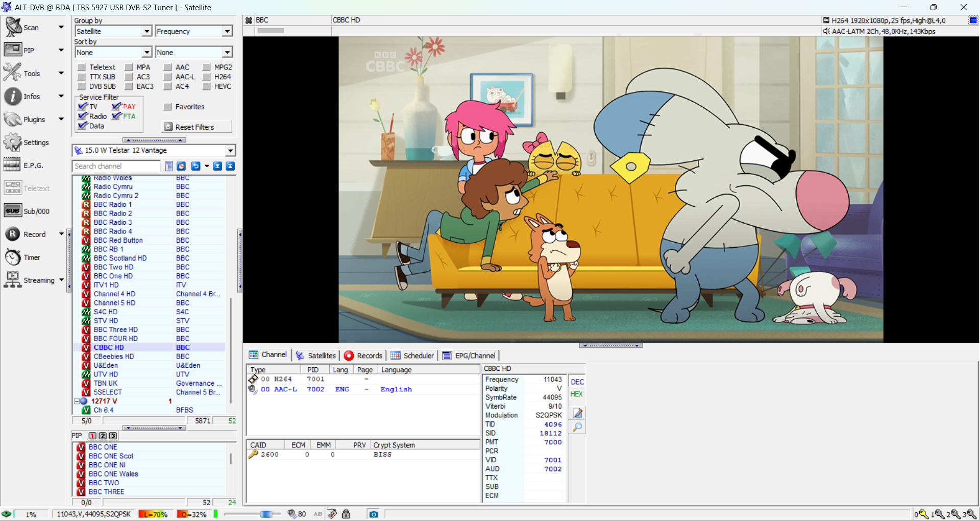The image size is (980, 521).
Task: Click the Reset Filters button
Action: (x=197, y=127)
